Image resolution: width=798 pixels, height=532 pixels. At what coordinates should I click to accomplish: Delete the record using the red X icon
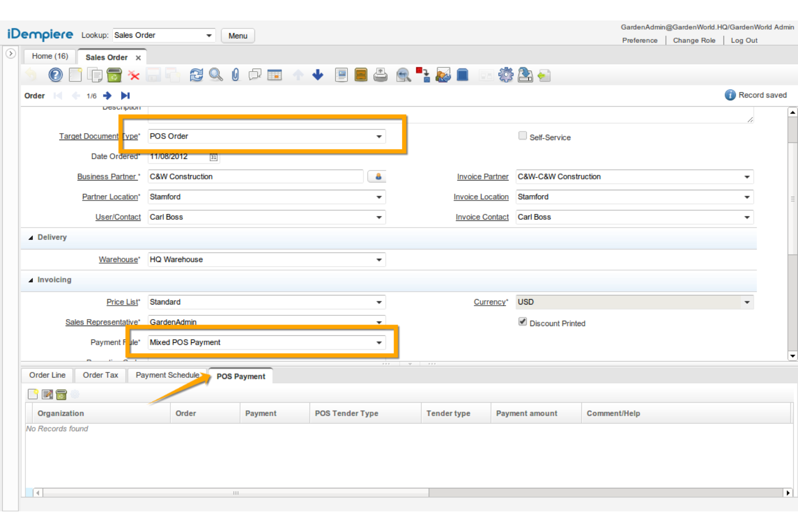pyautogui.click(x=134, y=75)
